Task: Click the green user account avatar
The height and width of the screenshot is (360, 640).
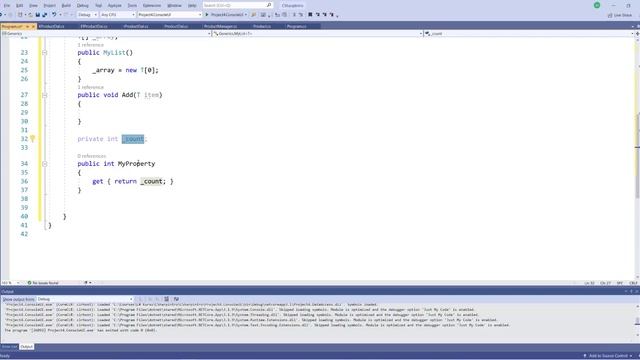Action: (597, 5)
